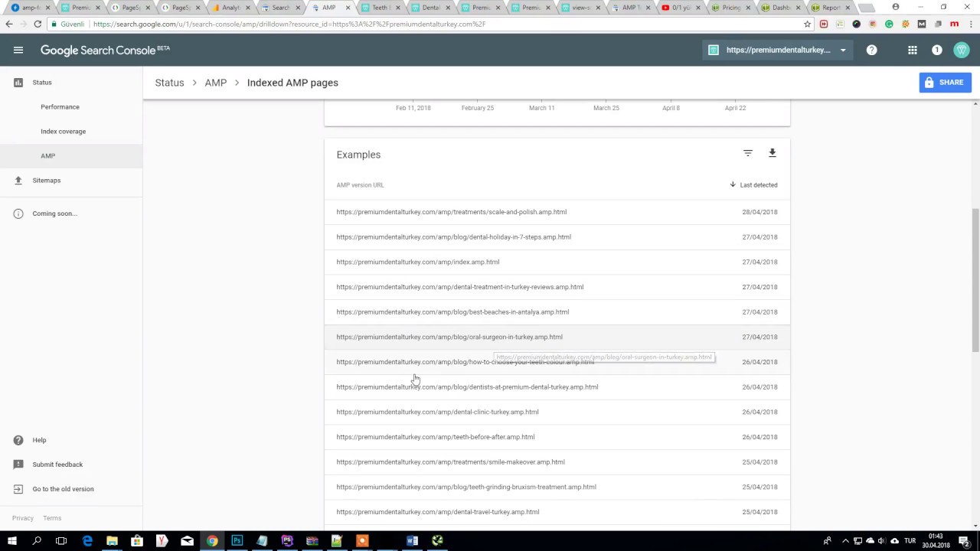Open Windows Start menu
The width and height of the screenshot is (980, 551).
click(11, 541)
